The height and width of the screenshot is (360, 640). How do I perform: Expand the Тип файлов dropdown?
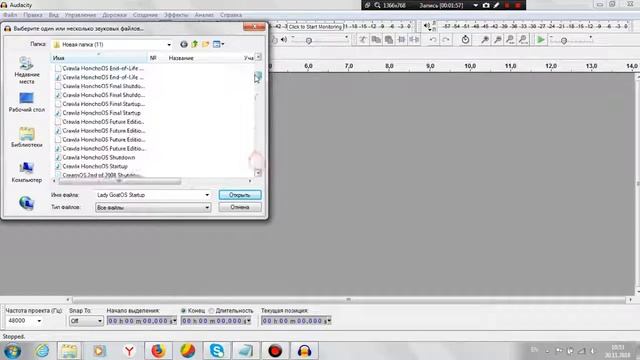207,208
